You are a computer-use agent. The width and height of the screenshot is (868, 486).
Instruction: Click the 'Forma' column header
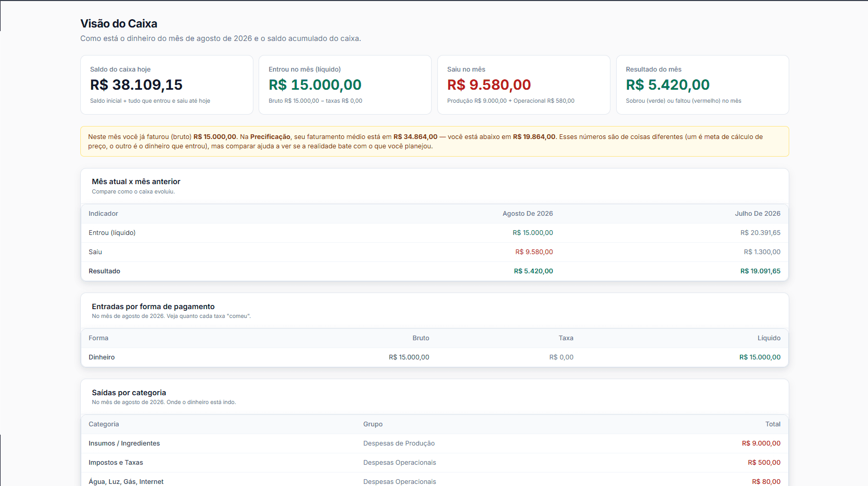point(98,338)
